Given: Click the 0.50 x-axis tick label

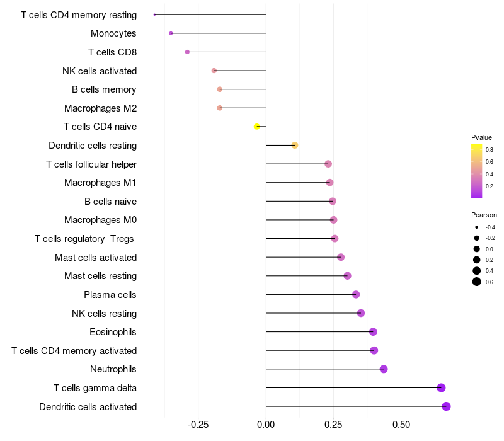Looking at the screenshot, I should click(401, 425).
